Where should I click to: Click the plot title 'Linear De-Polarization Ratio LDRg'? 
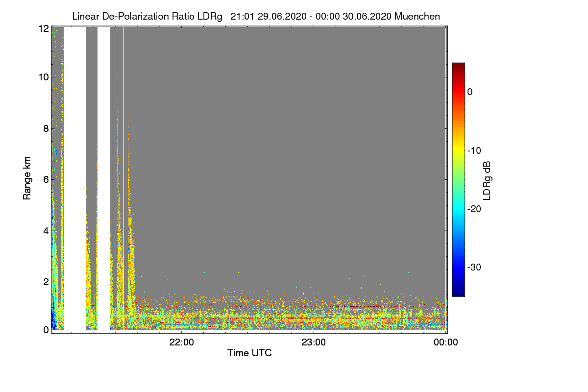147,17
